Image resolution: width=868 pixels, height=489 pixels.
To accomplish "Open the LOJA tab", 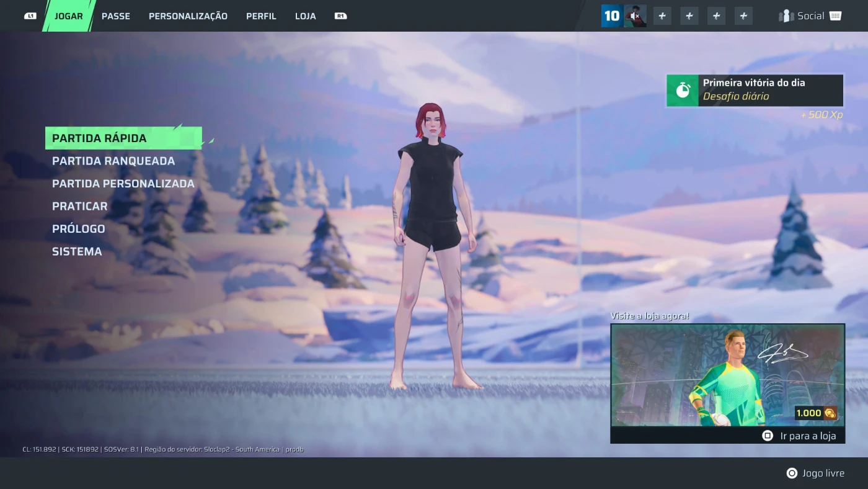I will click(306, 16).
